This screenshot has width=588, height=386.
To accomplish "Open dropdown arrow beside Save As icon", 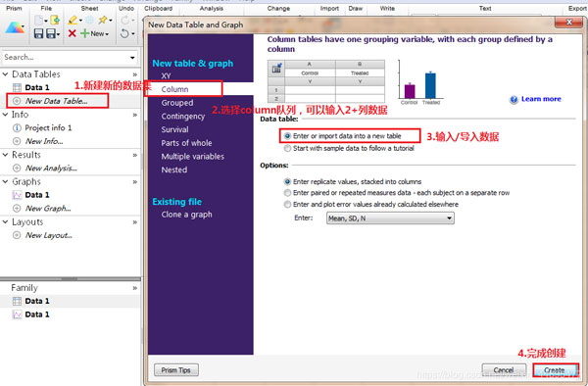I will (59, 34).
